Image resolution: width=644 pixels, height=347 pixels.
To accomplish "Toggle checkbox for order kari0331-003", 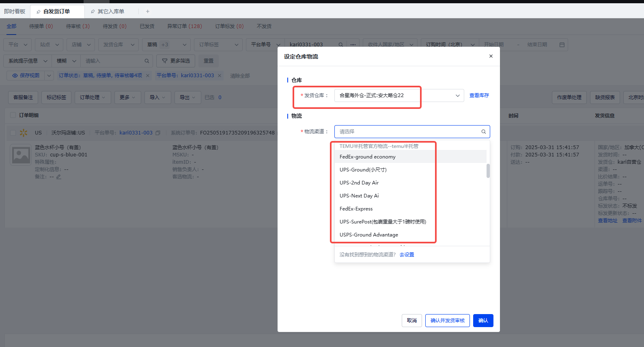I will click(x=13, y=133).
